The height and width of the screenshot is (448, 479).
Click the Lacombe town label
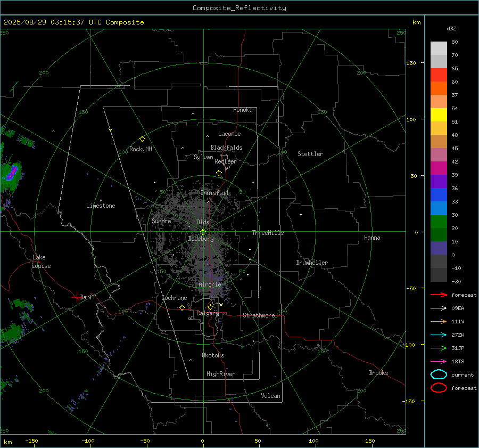pyautogui.click(x=229, y=134)
